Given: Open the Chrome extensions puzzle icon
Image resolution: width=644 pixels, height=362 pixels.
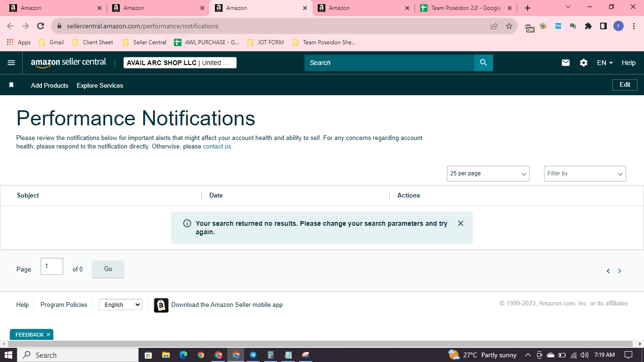Looking at the screenshot, I should click(x=588, y=26).
